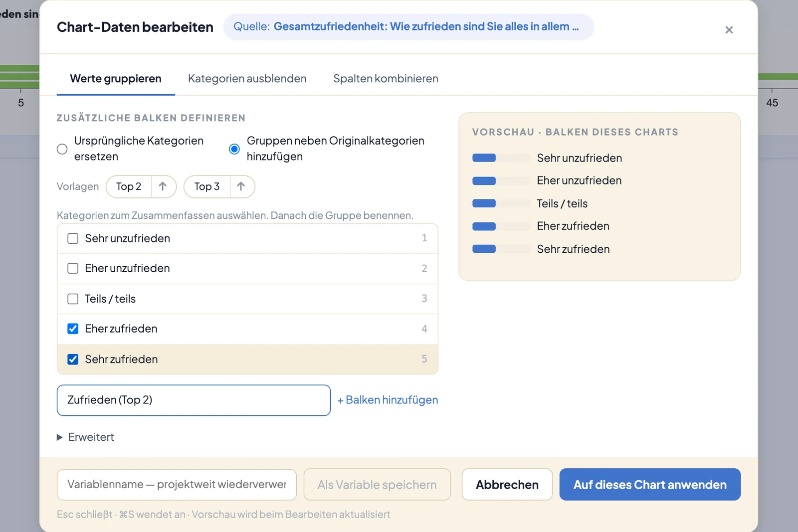Click 'Auf dieses Chart anwenden'
This screenshot has width=798, height=532.
(650, 485)
